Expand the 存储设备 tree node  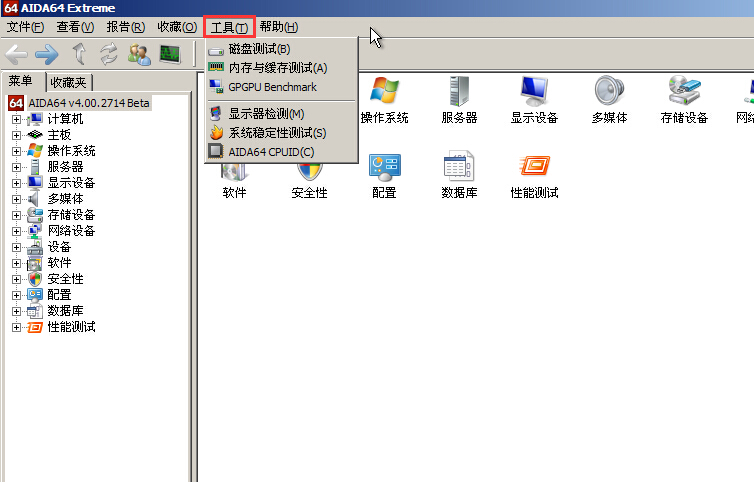click(x=16, y=215)
